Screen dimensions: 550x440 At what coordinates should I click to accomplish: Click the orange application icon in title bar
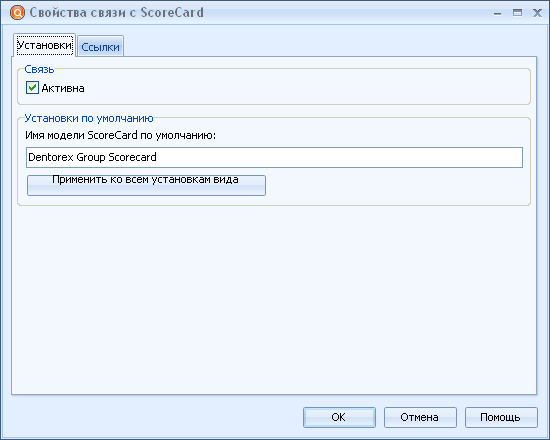18,13
